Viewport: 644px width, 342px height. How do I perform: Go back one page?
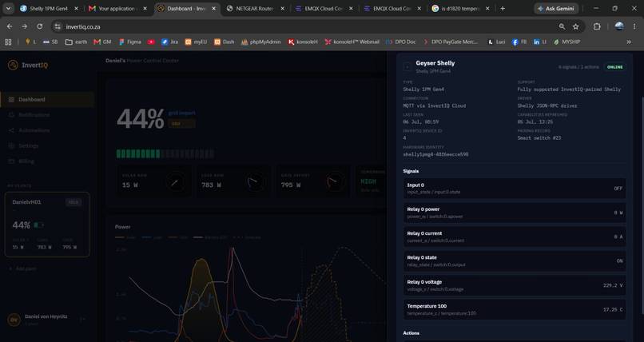[10, 26]
